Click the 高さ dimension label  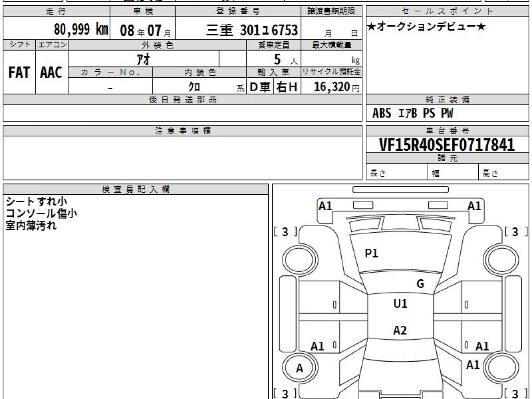[490, 173]
